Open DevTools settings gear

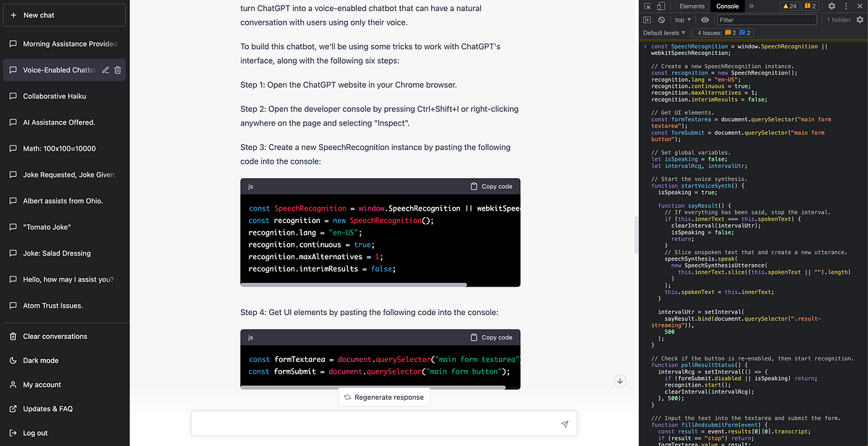(831, 7)
